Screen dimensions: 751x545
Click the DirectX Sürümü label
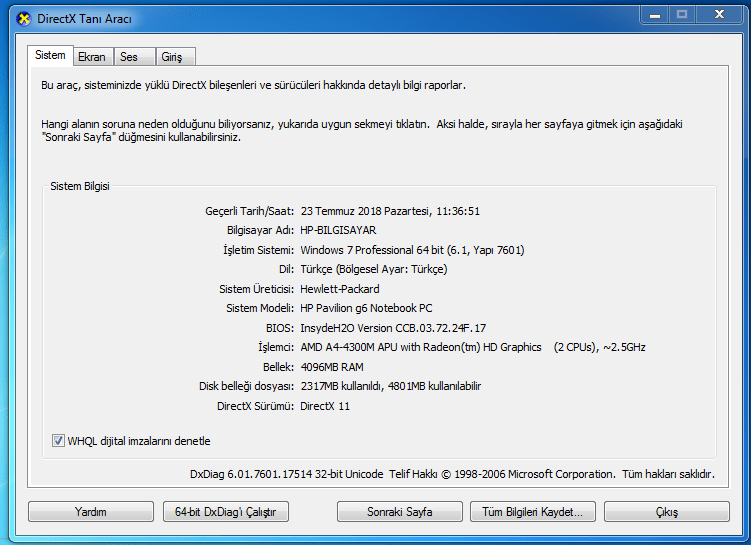[255, 407]
